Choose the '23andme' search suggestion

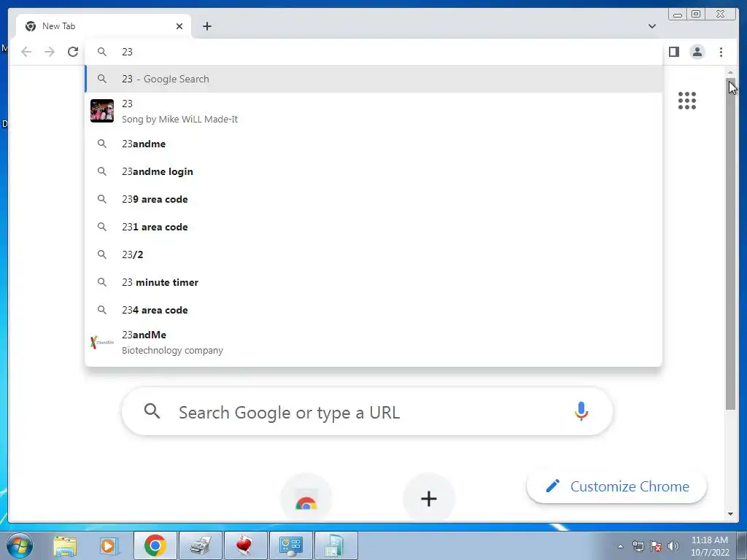(373, 144)
